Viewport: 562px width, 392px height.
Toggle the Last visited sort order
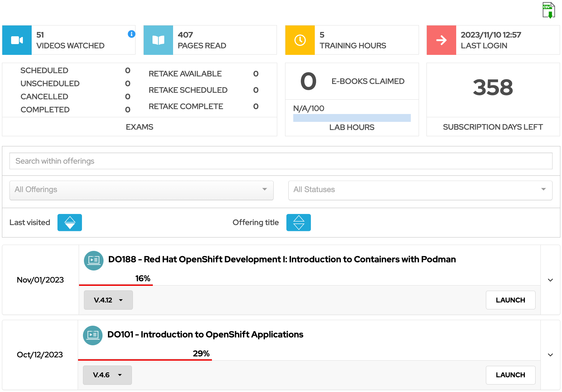point(70,222)
